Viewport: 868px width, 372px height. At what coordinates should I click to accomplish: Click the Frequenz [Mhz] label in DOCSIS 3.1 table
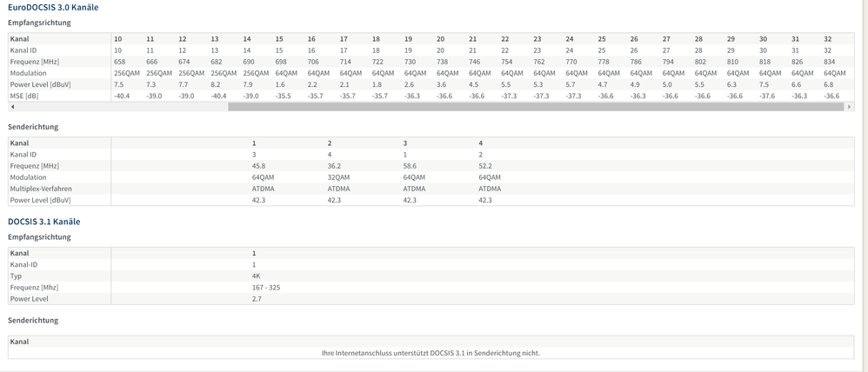[x=34, y=288]
